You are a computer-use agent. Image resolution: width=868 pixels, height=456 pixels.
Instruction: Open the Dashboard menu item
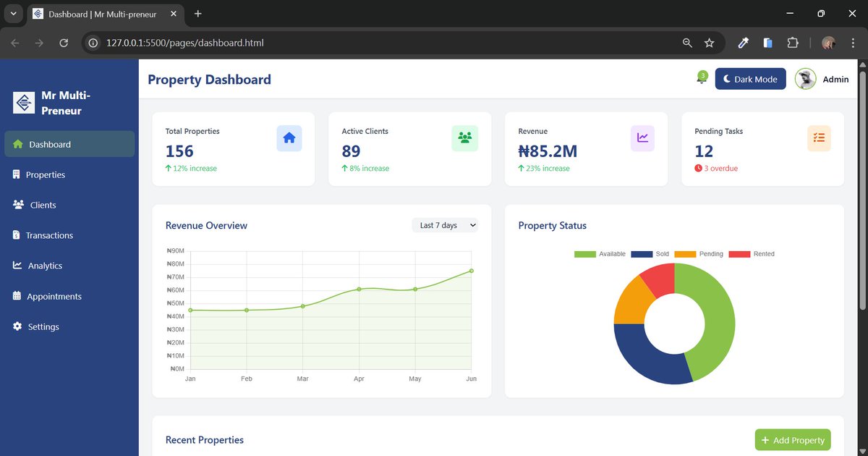69,144
